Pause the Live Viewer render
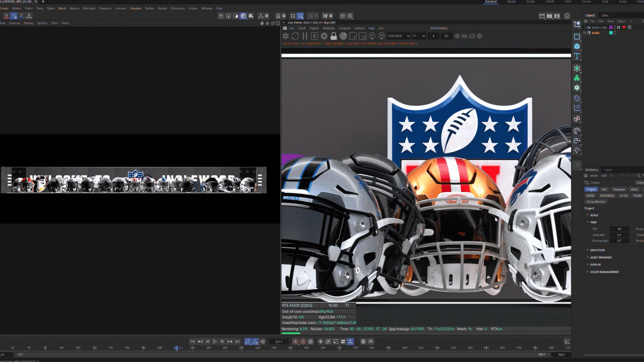Image resolution: width=644 pixels, height=362 pixels. [x=305, y=36]
